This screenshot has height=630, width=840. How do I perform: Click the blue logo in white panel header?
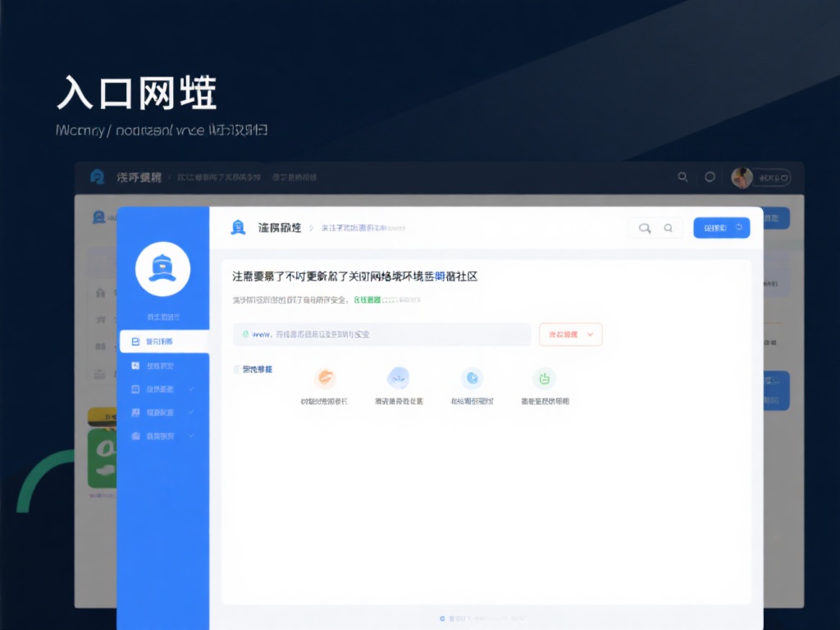(238, 227)
